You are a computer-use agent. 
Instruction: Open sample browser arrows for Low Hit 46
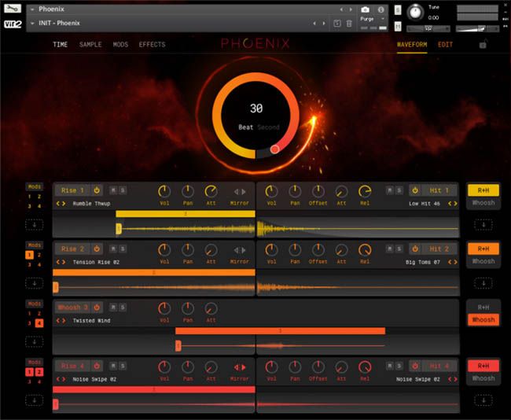(452, 204)
